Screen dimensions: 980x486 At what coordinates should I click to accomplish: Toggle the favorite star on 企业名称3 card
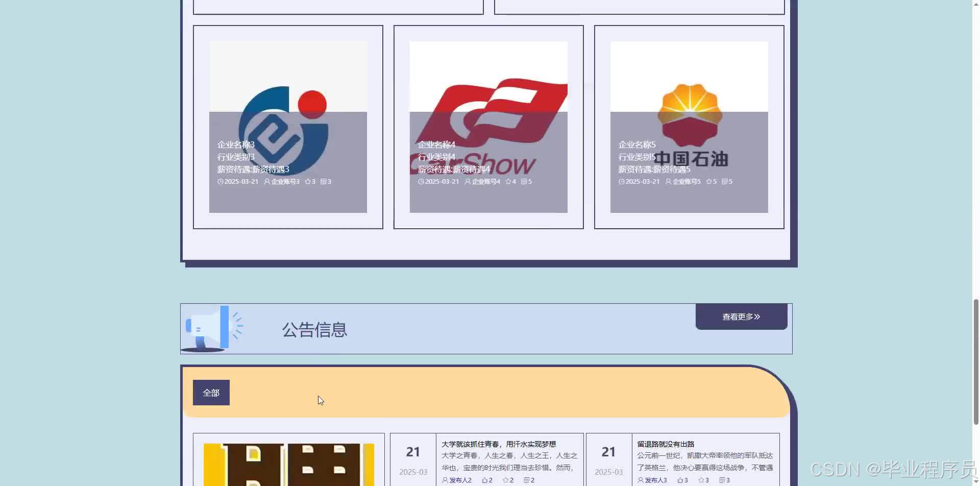tap(307, 181)
